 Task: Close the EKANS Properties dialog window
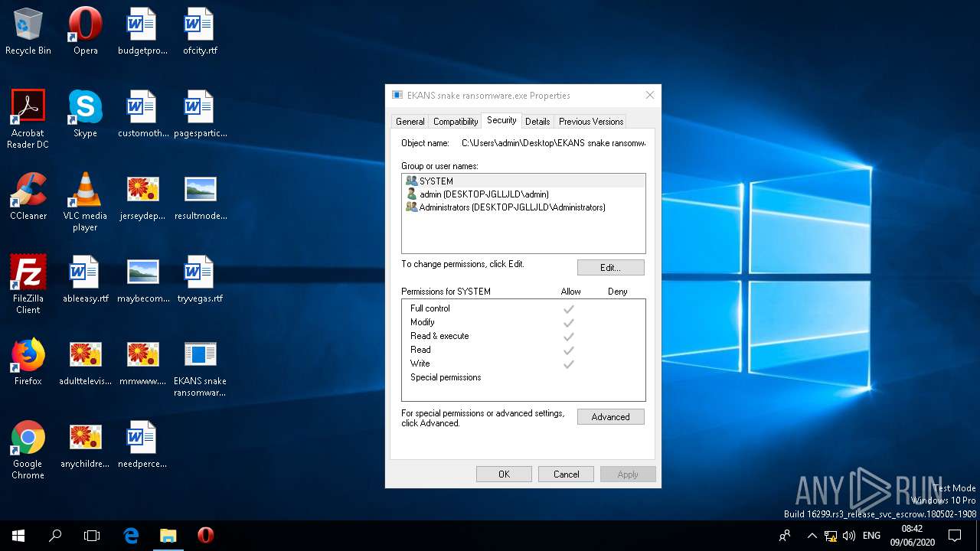click(649, 96)
